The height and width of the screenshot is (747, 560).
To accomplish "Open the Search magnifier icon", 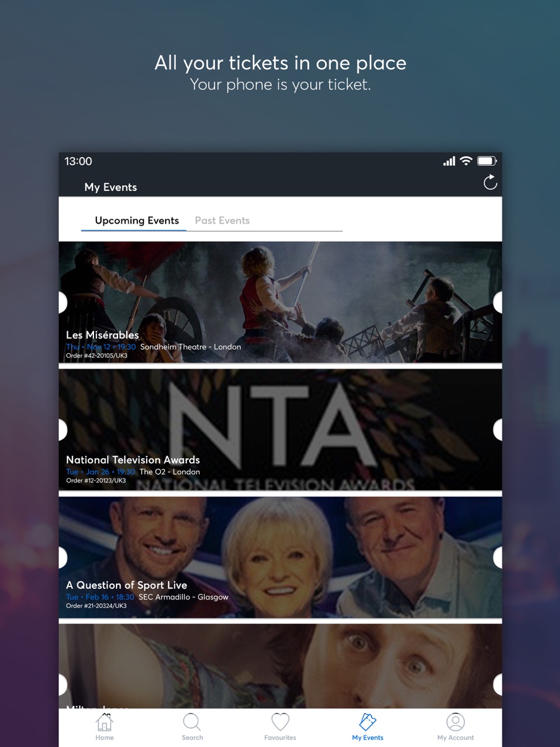I will 192,722.
